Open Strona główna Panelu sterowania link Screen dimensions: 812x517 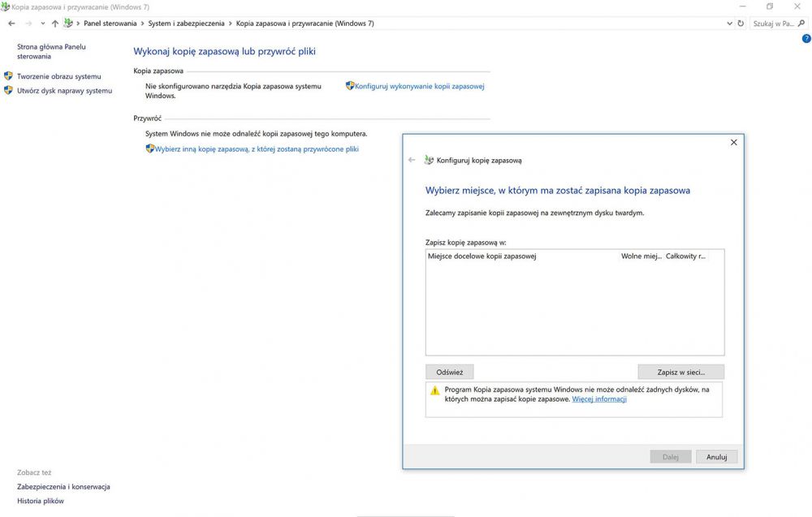(x=51, y=51)
